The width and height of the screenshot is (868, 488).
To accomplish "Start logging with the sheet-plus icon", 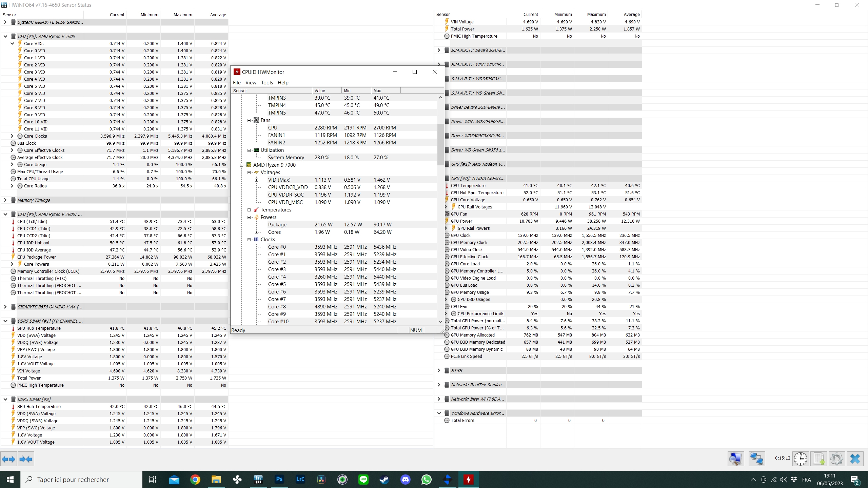I will tap(819, 459).
